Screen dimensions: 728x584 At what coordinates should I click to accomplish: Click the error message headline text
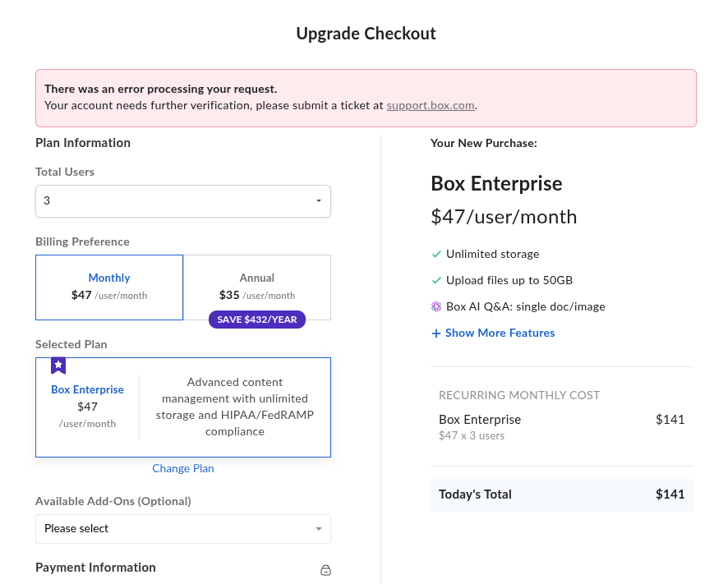161,89
